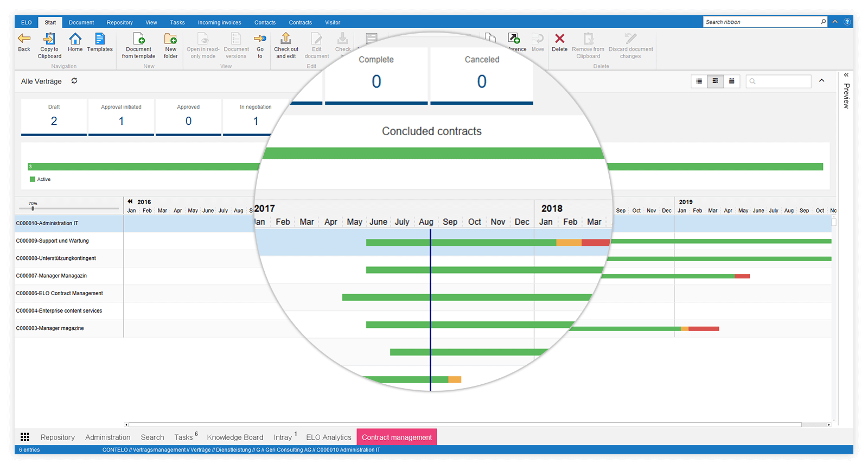Open the Contracts ribbon tab

tap(300, 22)
